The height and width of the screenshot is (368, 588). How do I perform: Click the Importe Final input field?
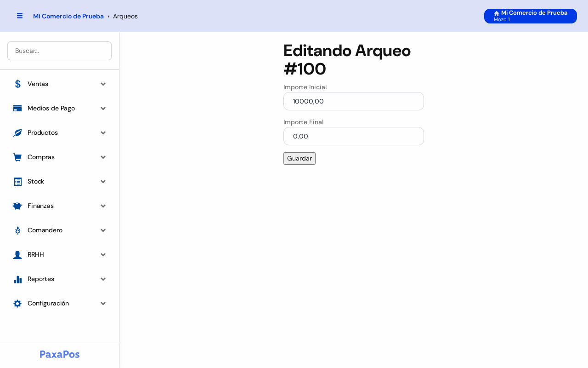coord(354,136)
